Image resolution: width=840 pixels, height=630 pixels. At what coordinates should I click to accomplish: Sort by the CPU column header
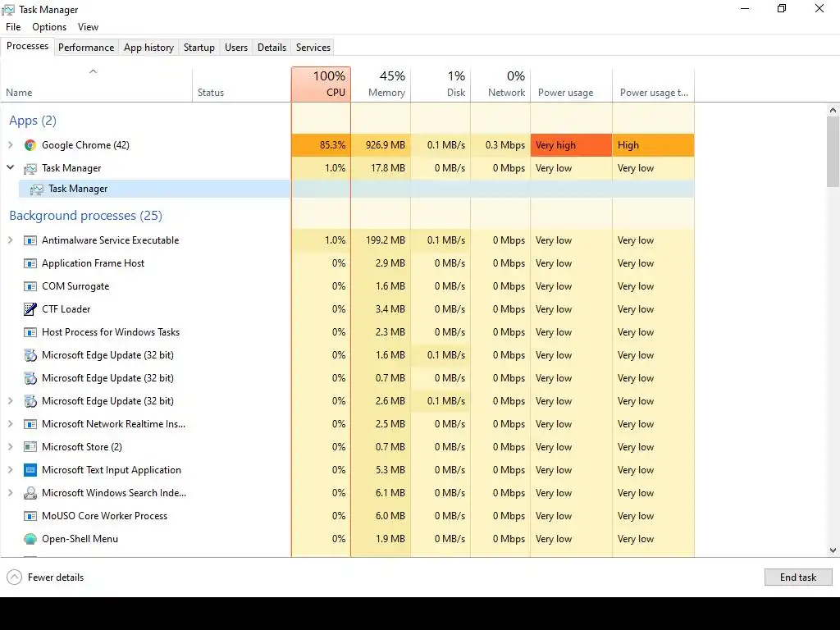[321, 84]
